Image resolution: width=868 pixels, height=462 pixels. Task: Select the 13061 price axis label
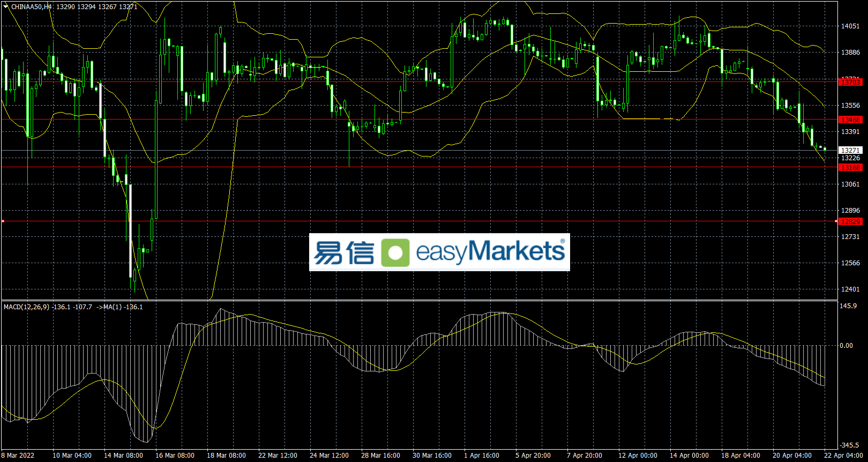(x=850, y=184)
